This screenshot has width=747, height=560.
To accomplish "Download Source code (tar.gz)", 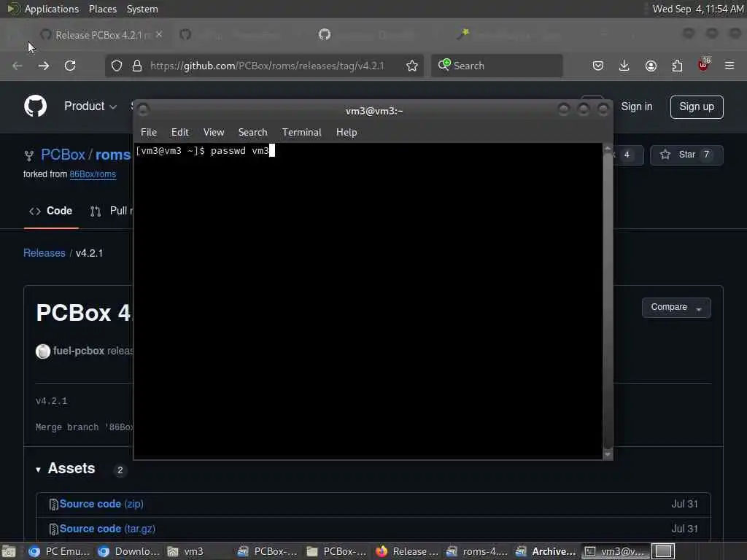I will click(107, 529).
